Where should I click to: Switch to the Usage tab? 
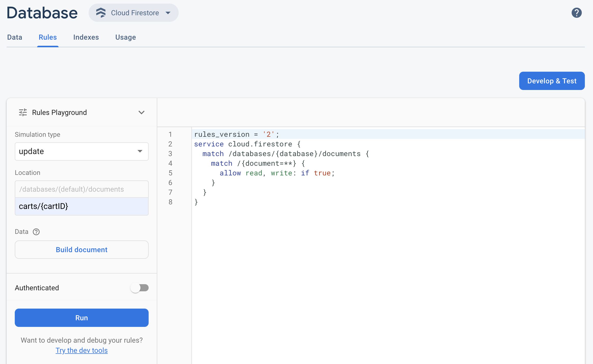126,37
